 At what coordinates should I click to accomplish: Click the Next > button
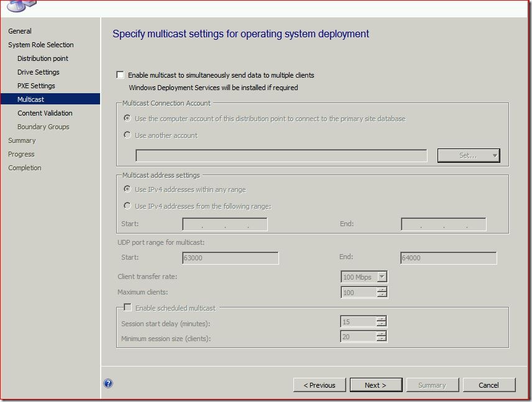[375, 385]
